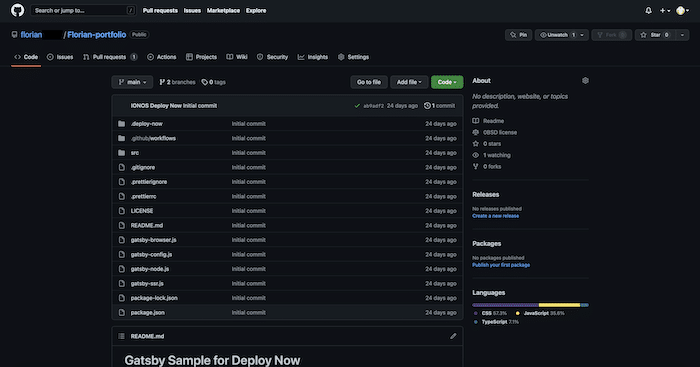700x367 pixels.
Task: Open the florian owner profile link
Action: [31, 34]
